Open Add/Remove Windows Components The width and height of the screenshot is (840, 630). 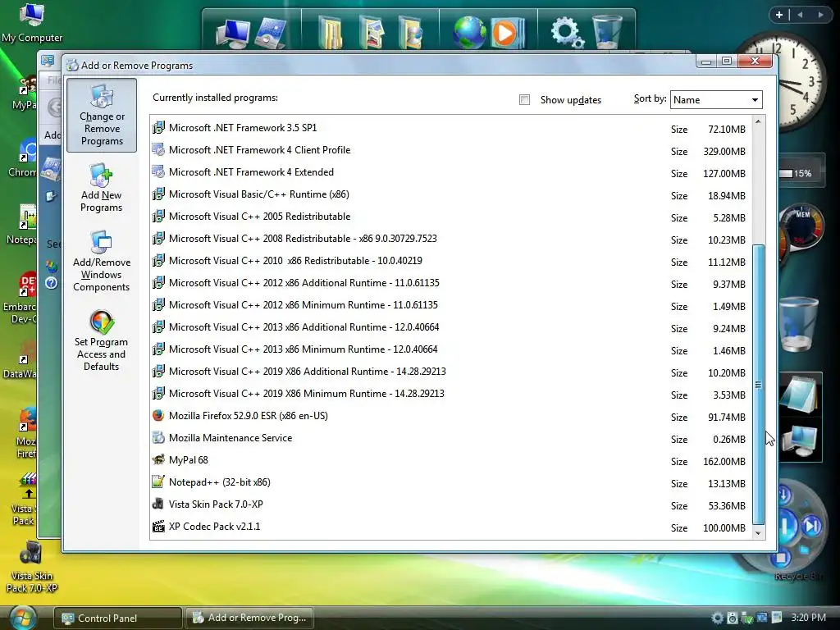click(x=101, y=262)
